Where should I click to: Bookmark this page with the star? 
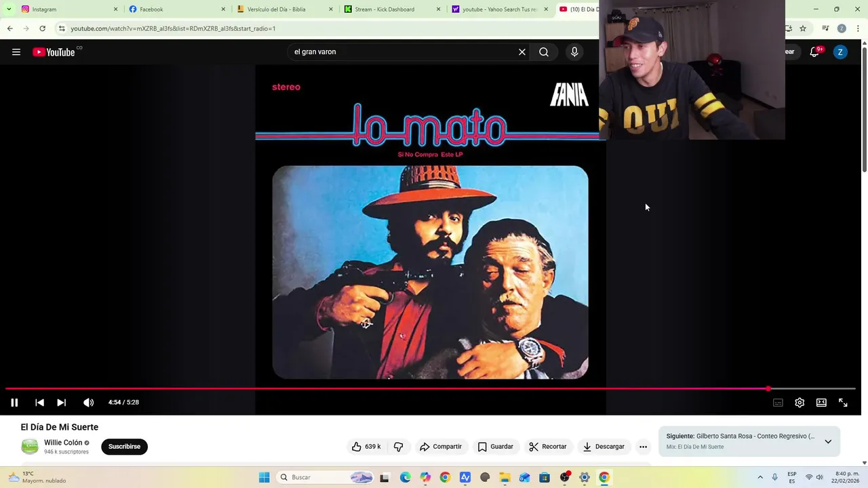pos(803,28)
